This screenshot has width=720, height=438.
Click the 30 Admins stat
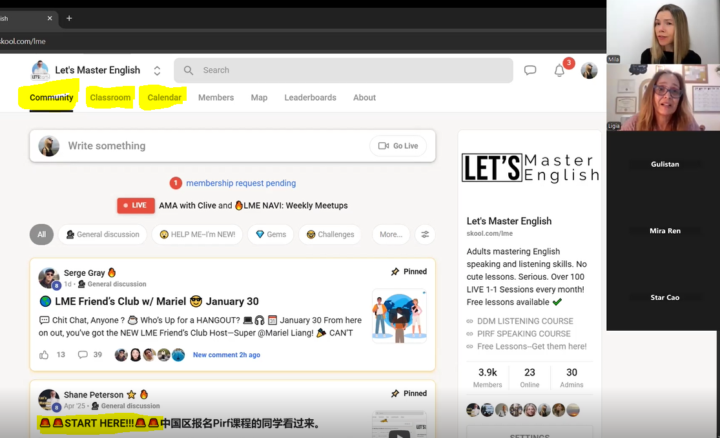[572, 377]
